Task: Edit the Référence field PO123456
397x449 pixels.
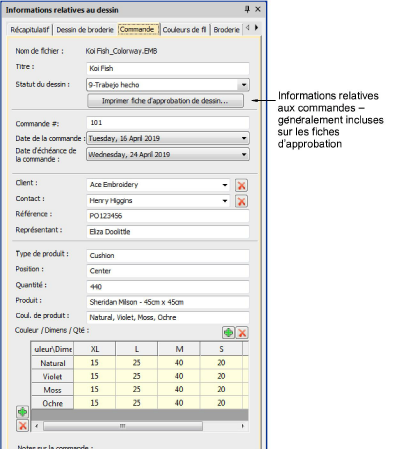Action: click(168, 216)
